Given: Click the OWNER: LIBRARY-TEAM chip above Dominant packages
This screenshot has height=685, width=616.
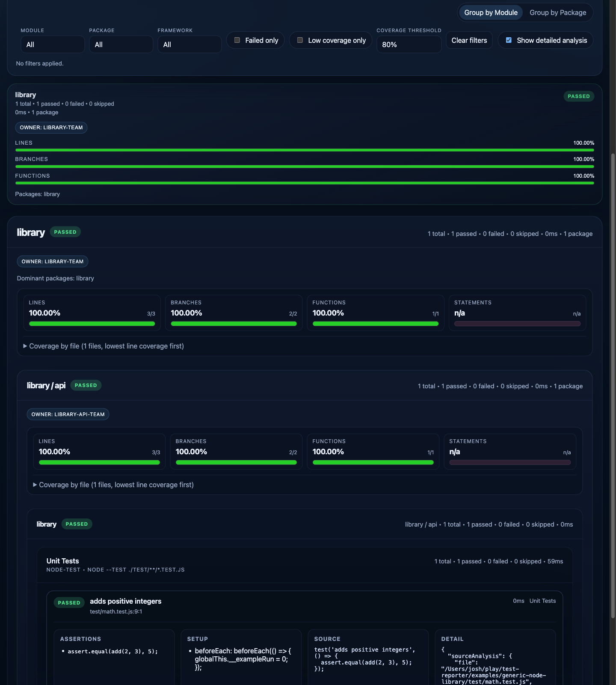Looking at the screenshot, I should [x=53, y=262].
